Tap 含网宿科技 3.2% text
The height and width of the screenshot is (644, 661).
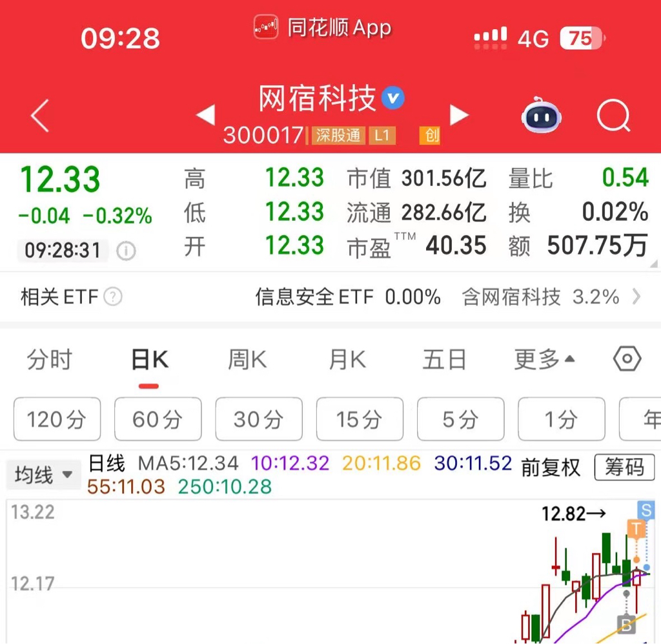point(540,296)
